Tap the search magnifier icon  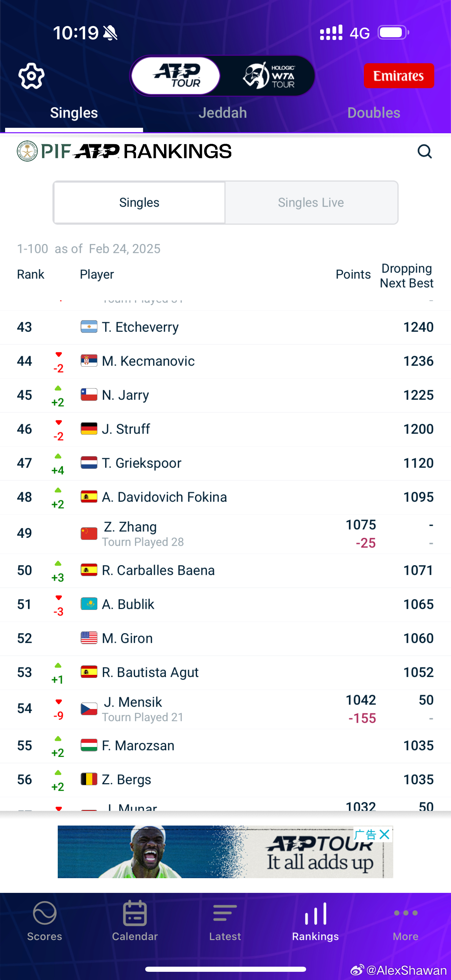point(424,151)
